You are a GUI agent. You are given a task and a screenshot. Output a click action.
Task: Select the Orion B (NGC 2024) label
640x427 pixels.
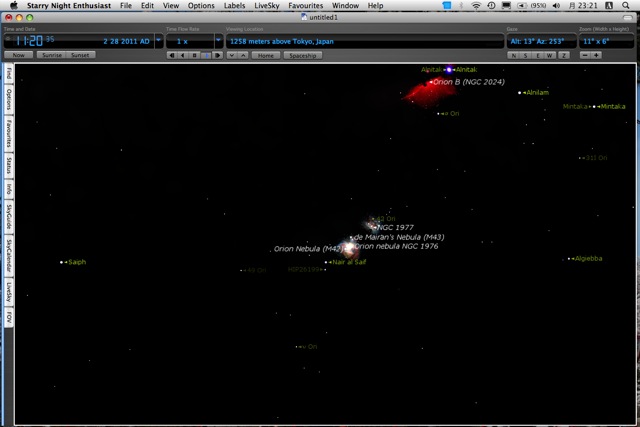click(469, 82)
